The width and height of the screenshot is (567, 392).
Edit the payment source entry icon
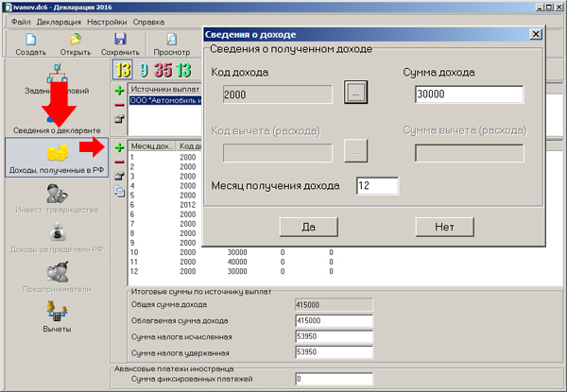coord(119,119)
